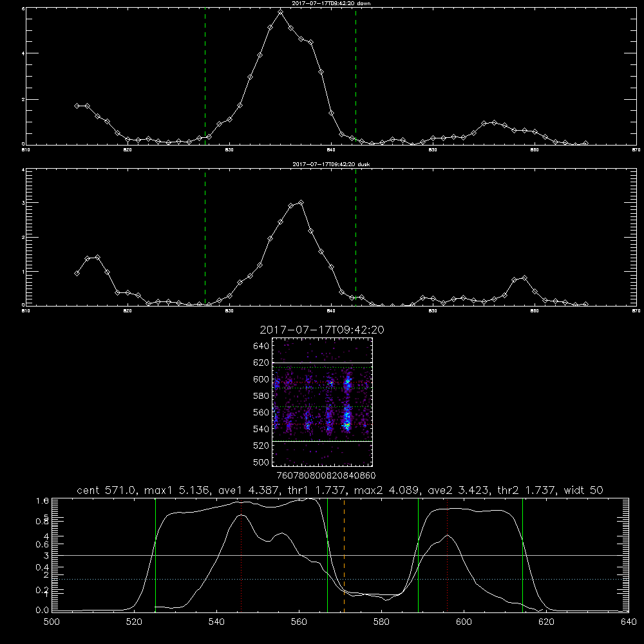Click the small secondary dawn peak near 856
Screen dimensions: 644x644
pyautogui.click(x=494, y=122)
